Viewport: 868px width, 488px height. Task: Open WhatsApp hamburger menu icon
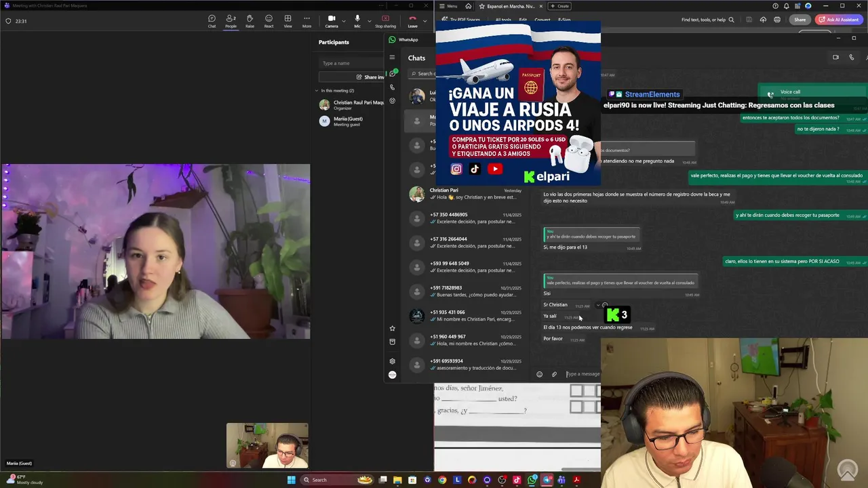(392, 58)
